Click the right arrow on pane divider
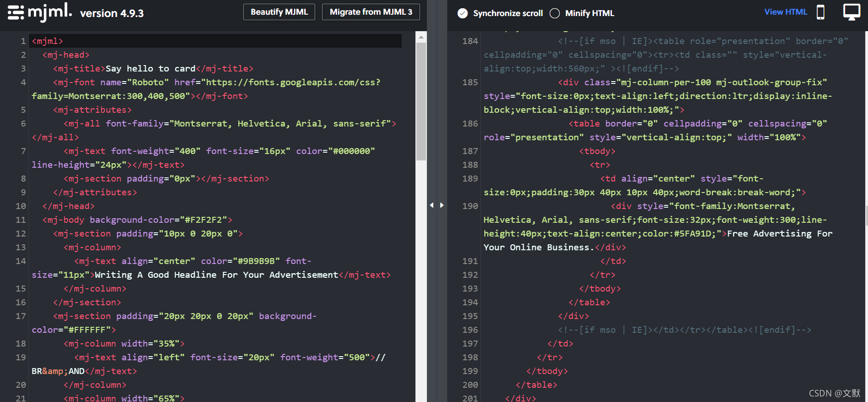Viewport: 868px width, 402px height. 442,205
